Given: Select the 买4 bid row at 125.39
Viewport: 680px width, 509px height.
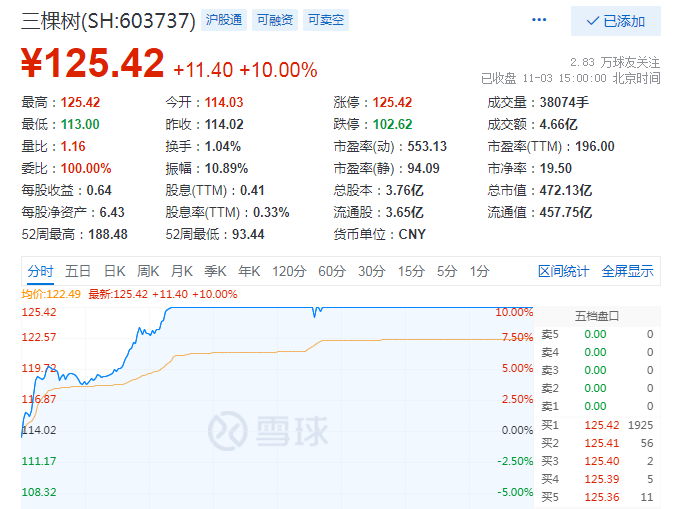Looking at the screenshot, I should [x=597, y=479].
